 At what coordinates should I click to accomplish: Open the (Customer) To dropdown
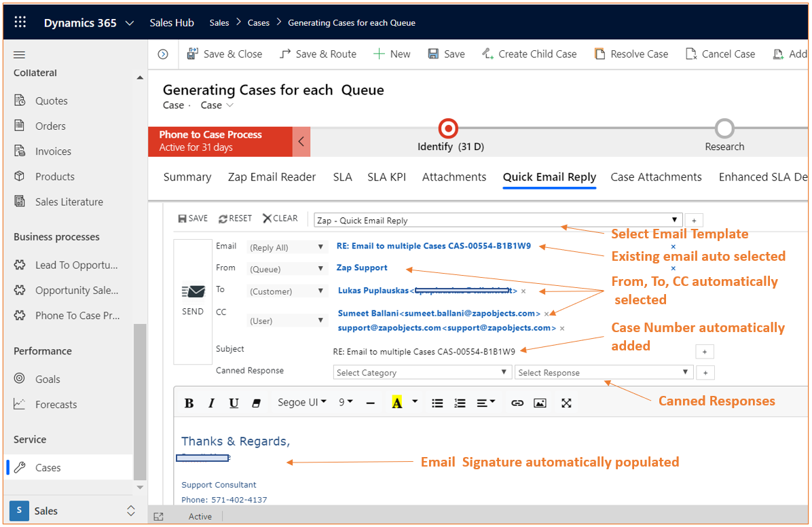[x=287, y=291]
